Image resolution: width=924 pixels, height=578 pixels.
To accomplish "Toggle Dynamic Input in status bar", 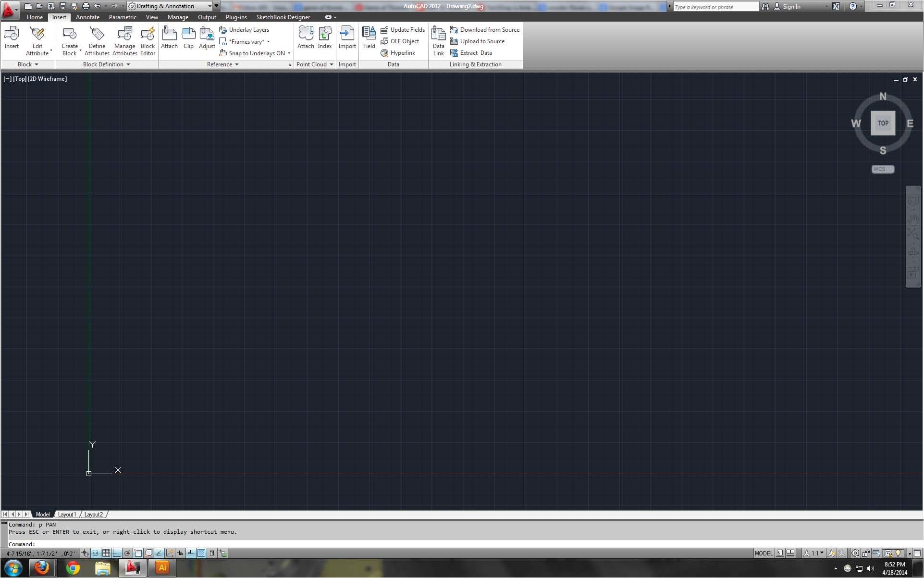I will pyautogui.click(x=180, y=553).
